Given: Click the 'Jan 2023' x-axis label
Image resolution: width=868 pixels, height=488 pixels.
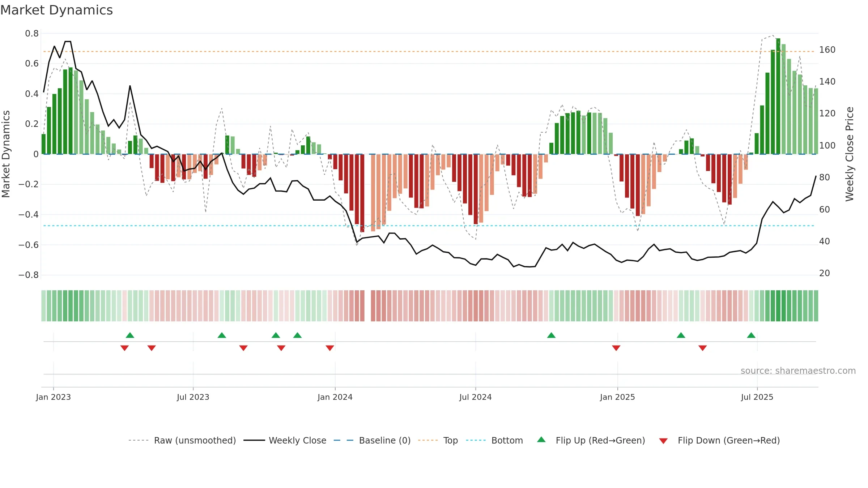Looking at the screenshot, I should [x=54, y=397].
